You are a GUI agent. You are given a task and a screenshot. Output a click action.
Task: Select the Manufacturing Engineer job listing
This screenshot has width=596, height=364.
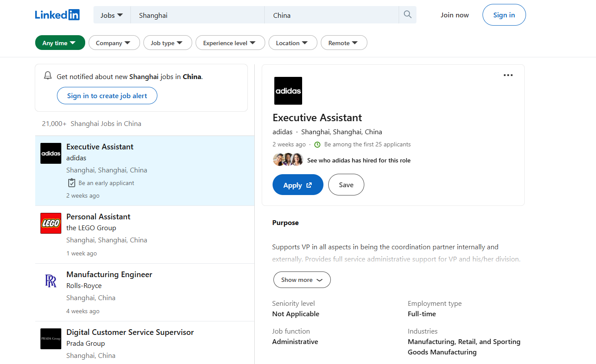[x=145, y=292]
